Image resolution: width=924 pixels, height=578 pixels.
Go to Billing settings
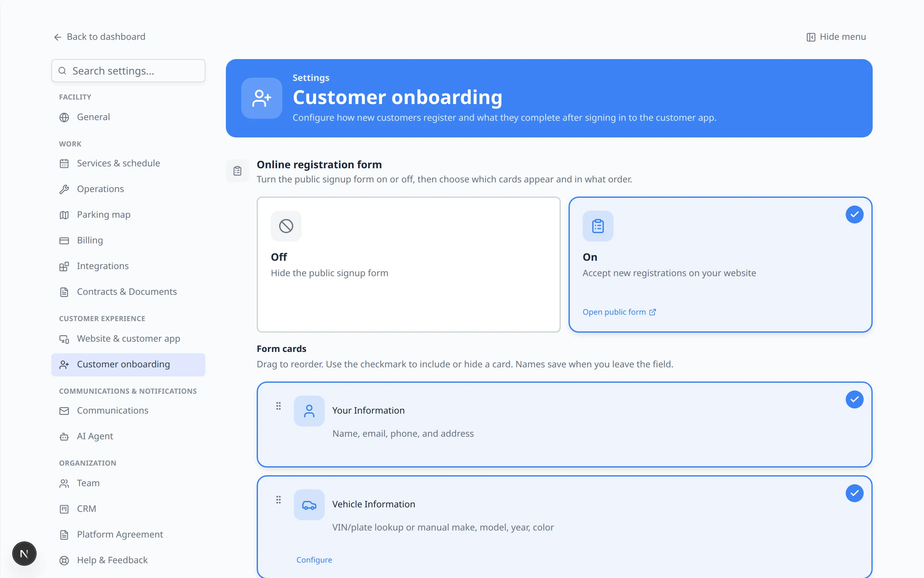coord(128,241)
